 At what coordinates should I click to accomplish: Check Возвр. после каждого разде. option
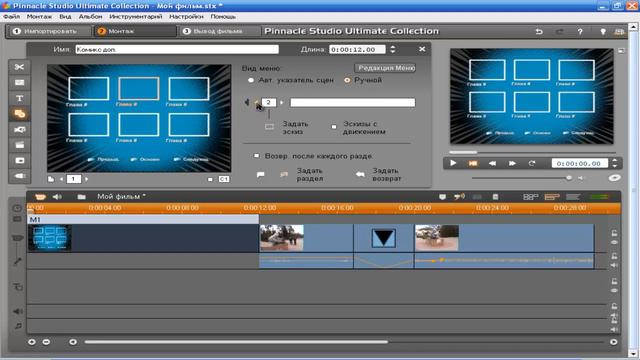[256, 156]
